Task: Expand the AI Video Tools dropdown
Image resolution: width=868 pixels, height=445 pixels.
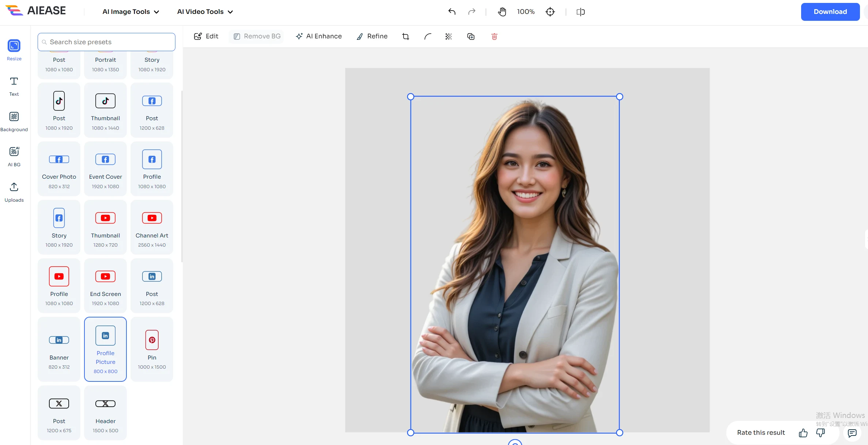Action: [205, 12]
